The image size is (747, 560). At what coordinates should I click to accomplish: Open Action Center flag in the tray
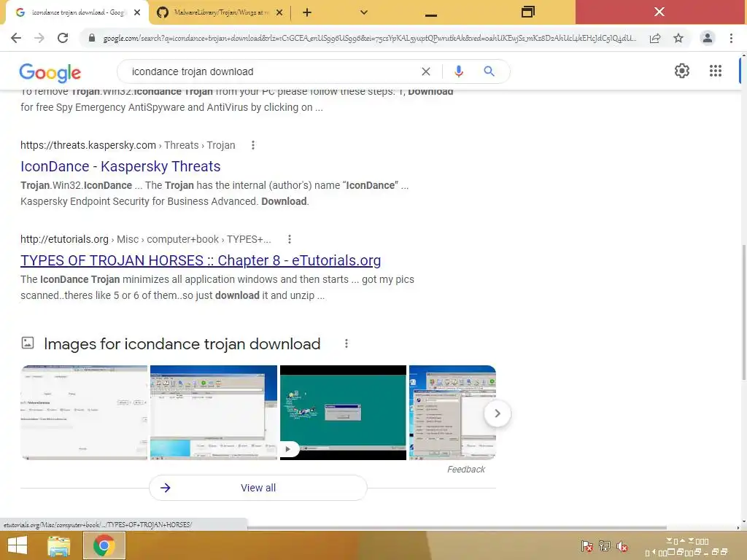(x=587, y=546)
